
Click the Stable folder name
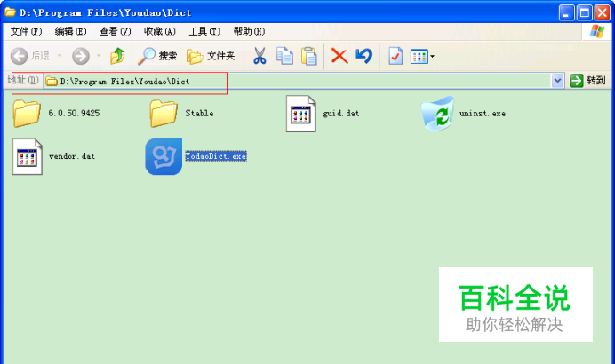pyautogui.click(x=199, y=114)
